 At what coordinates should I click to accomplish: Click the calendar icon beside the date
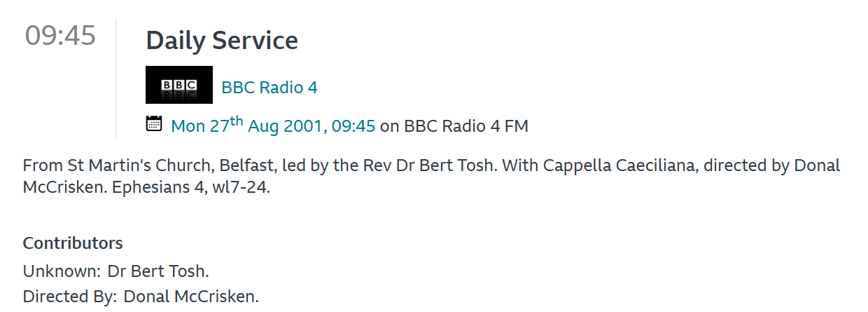[153, 124]
